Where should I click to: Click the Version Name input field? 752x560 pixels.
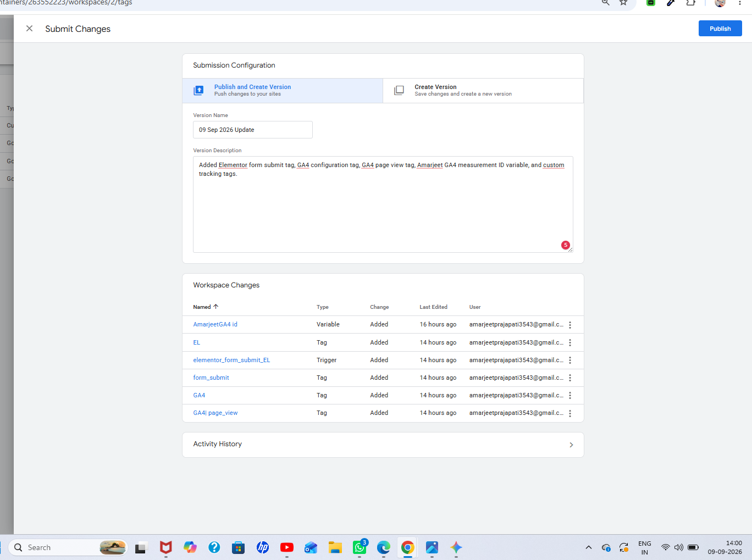click(x=253, y=130)
